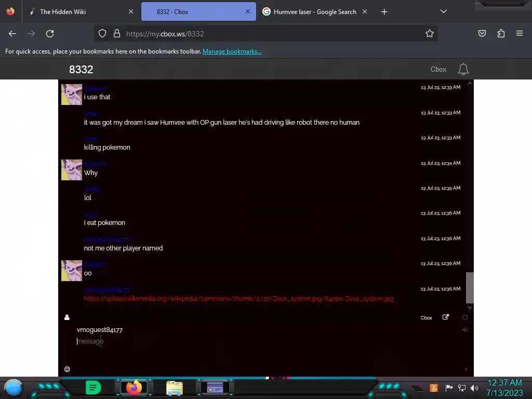Open the user profile silhouette icon

coord(67,317)
